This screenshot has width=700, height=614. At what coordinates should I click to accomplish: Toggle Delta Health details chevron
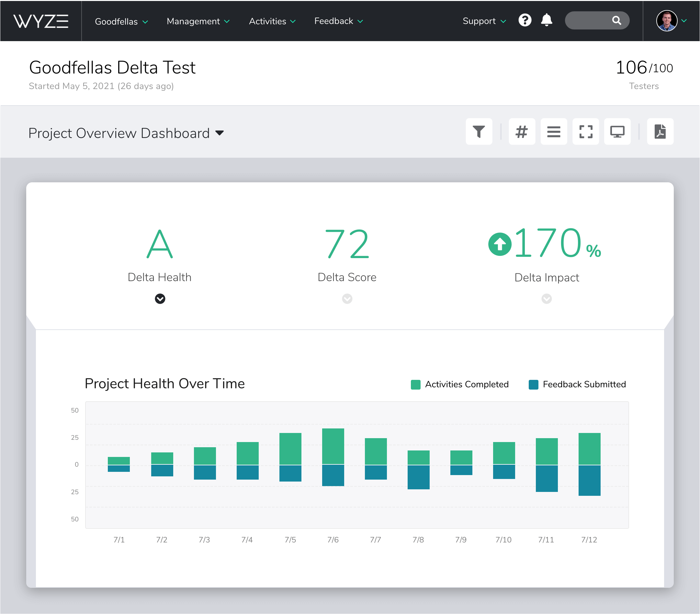[x=160, y=299]
